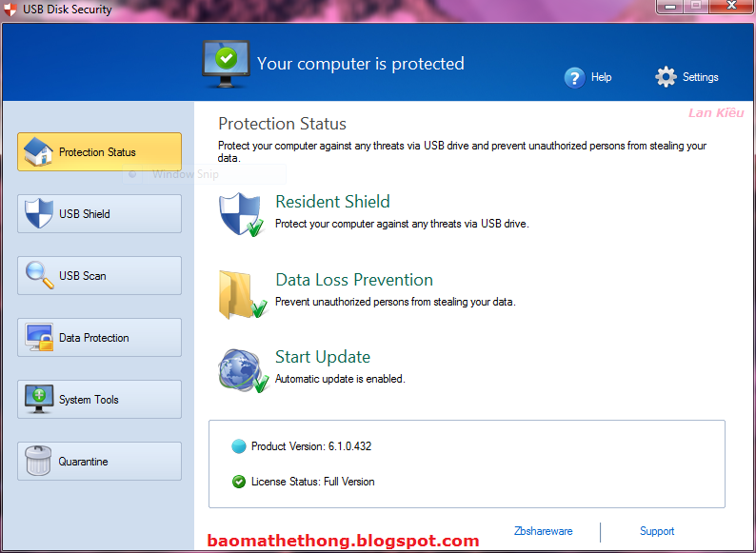Click the protected monitor checkmark icon in header
The height and width of the screenshot is (553, 756).
point(226,64)
